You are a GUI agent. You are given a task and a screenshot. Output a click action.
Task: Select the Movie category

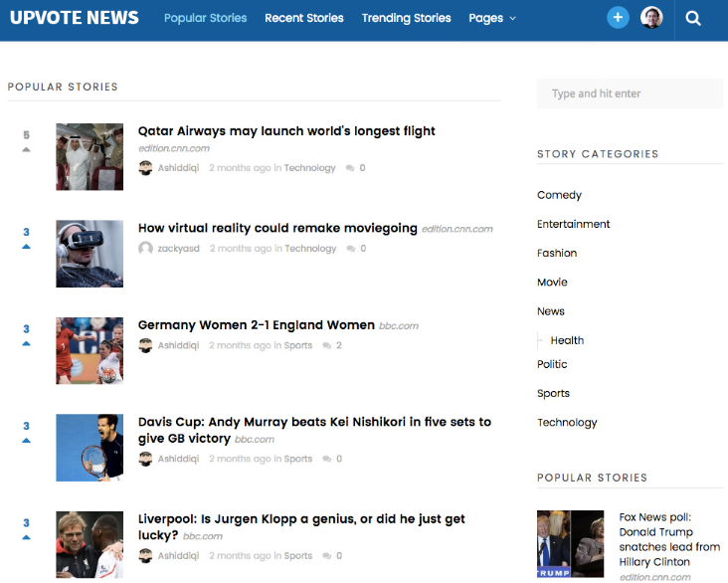point(552,282)
